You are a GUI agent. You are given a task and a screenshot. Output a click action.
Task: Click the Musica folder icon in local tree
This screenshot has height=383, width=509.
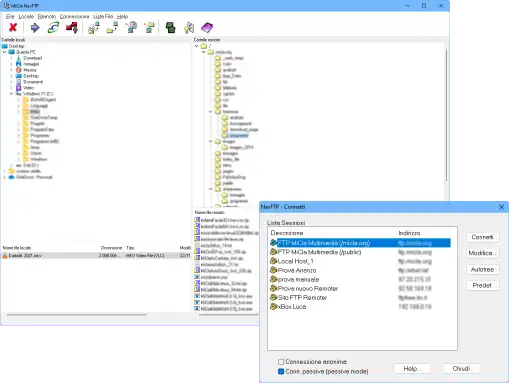pos(19,70)
